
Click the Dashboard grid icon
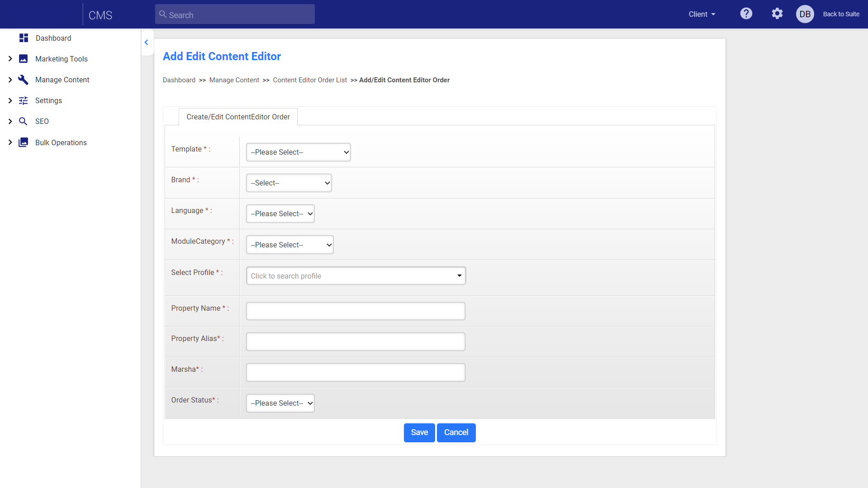[x=24, y=38]
